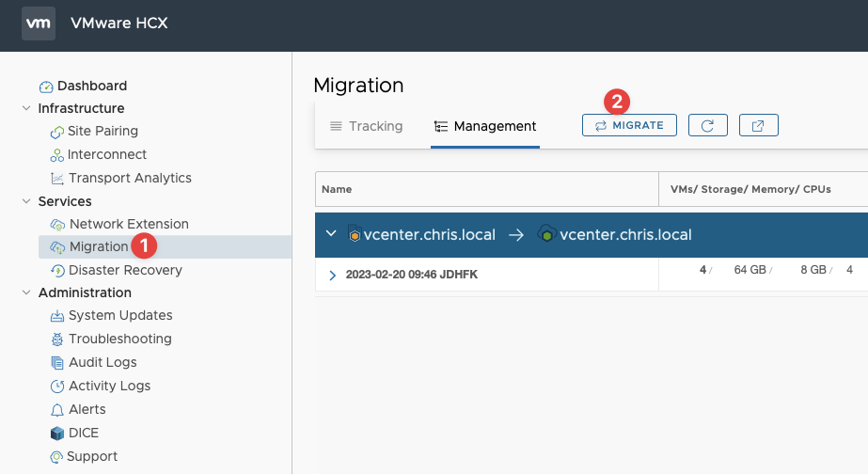Click the Support lifebuoy icon
Viewport: 868px width, 474px height.
pyautogui.click(x=56, y=457)
